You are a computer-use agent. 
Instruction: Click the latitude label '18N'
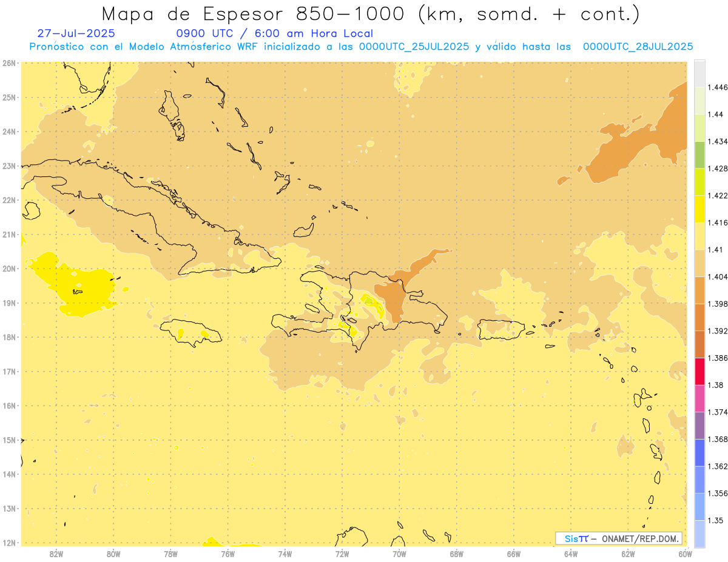[9, 337]
